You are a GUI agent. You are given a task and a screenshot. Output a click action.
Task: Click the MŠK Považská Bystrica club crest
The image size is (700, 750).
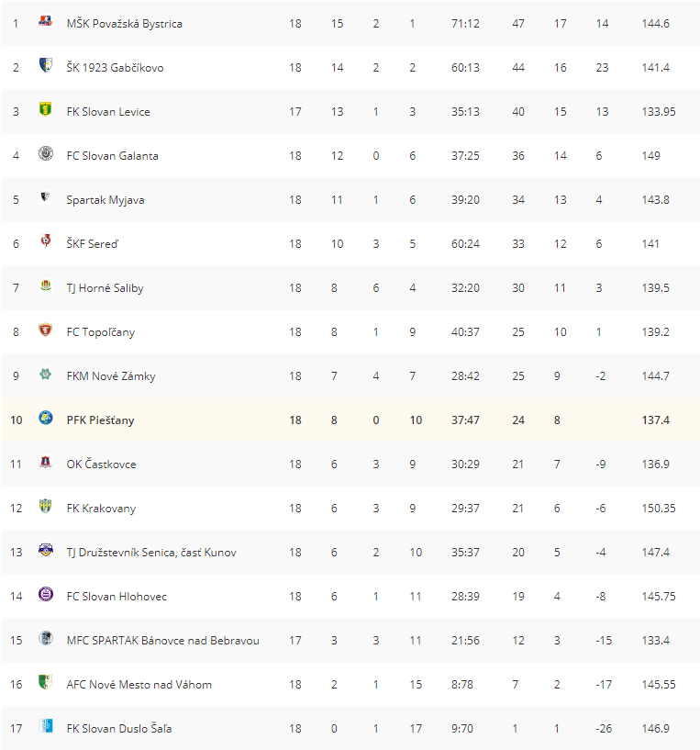(45, 23)
